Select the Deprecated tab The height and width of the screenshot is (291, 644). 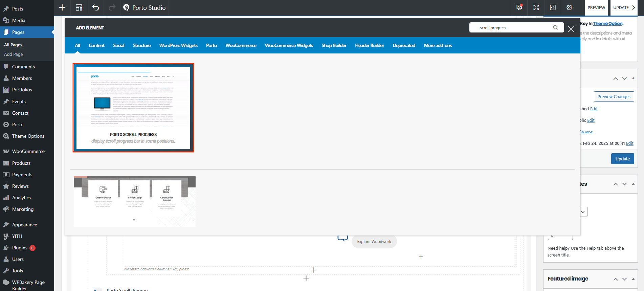tap(404, 45)
